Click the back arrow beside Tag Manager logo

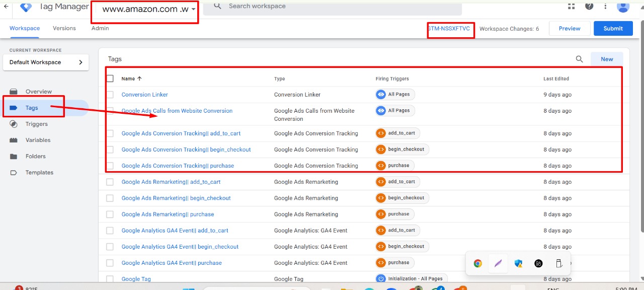point(6,7)
